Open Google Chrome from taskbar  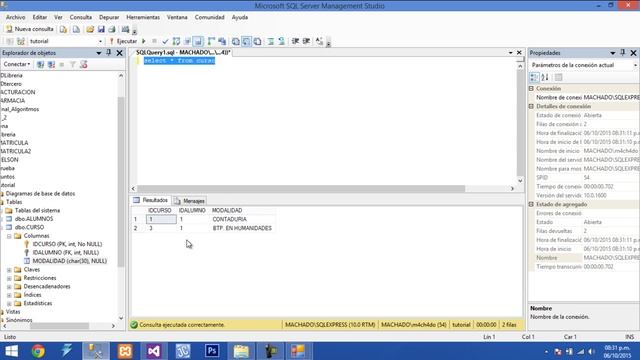[x=38, y=351]
